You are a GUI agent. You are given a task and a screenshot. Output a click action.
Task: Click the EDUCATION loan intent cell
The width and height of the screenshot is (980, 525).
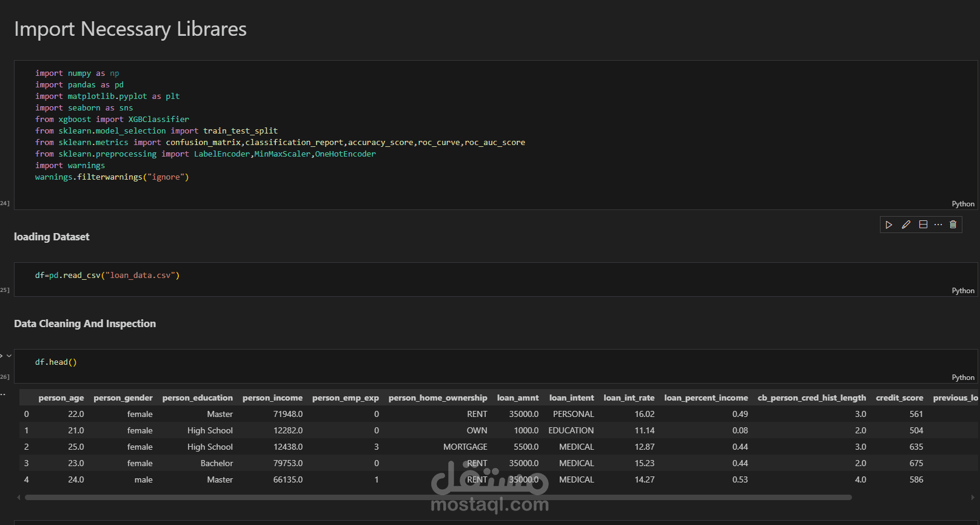pyautogui.click(x=571, y=430)
